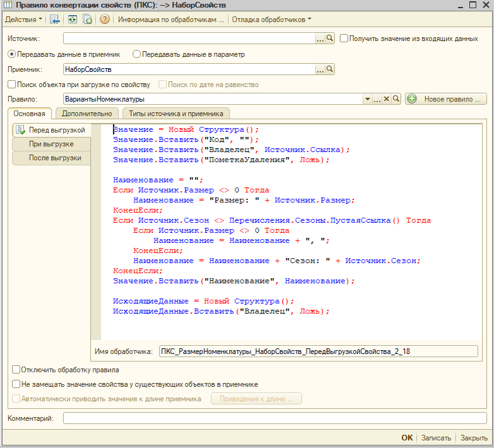Click Информация по обработчикам button
Image resolution: width=494 pixels, height=448 pixels.
pos(171,20)
